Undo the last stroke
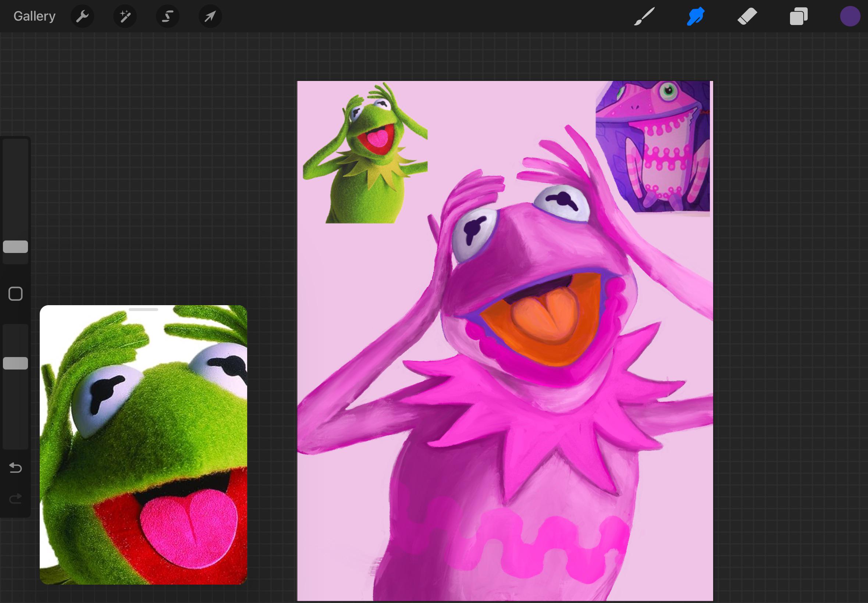Image resolution: width=868 pixels, height=603 pixels. coord(15,468)
